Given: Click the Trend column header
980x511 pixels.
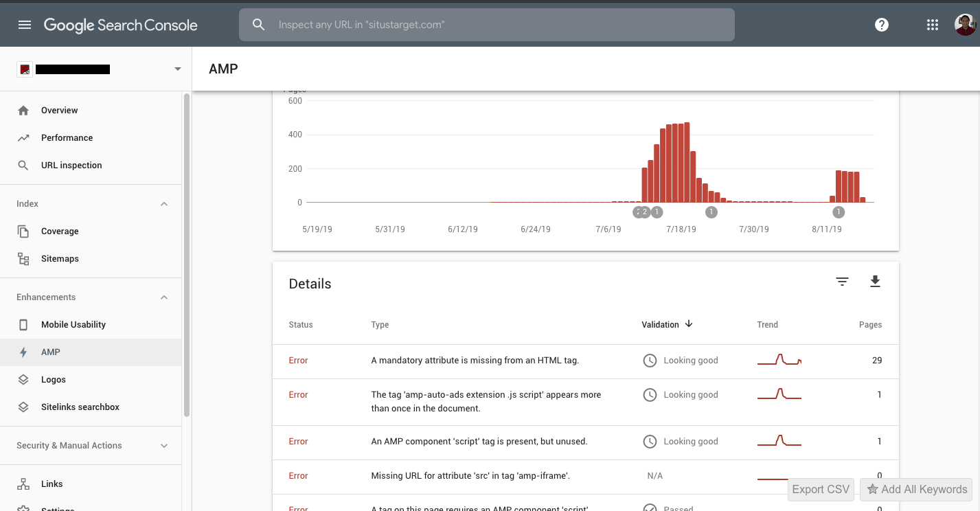Looking at the screenshot, I should 768,325.
